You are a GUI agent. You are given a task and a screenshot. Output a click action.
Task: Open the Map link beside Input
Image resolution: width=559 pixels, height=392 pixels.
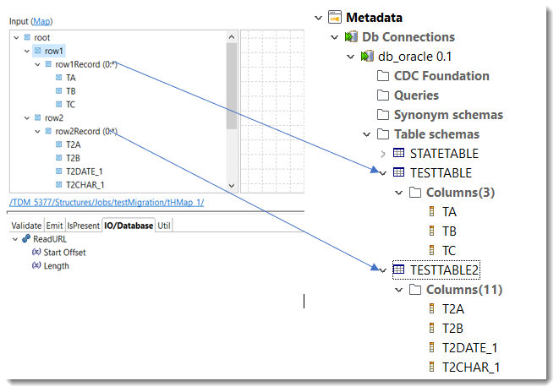(x=41, y=20)
